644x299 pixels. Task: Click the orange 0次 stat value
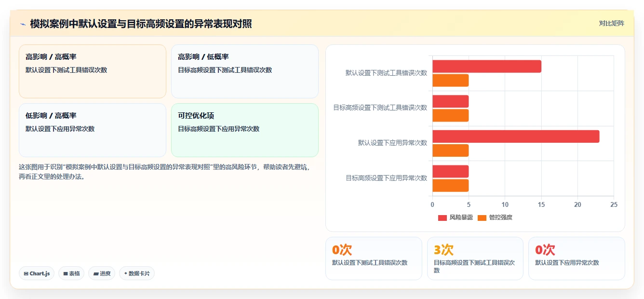[342, 250]
